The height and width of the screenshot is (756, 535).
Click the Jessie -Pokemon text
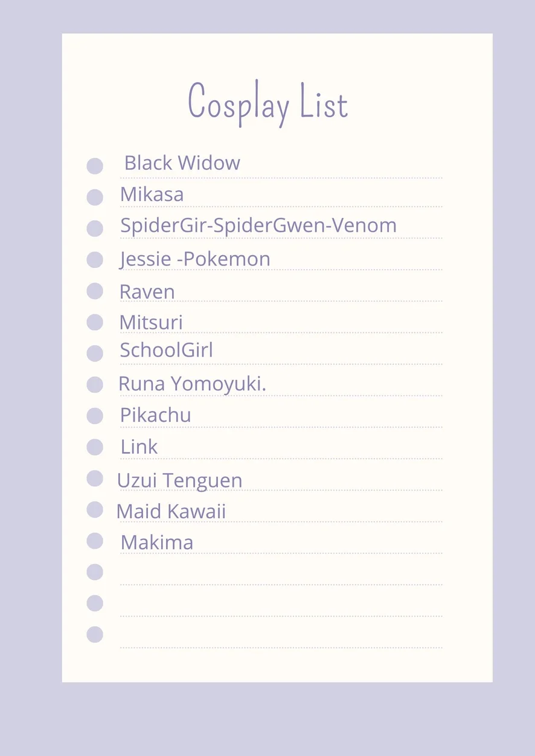[x=195, y=259]
